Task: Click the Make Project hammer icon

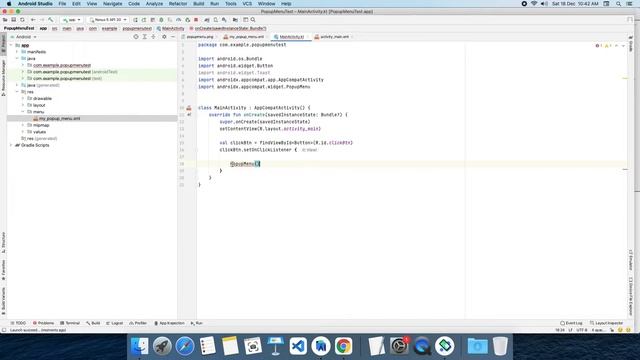Action: click(x=51, y=20)
